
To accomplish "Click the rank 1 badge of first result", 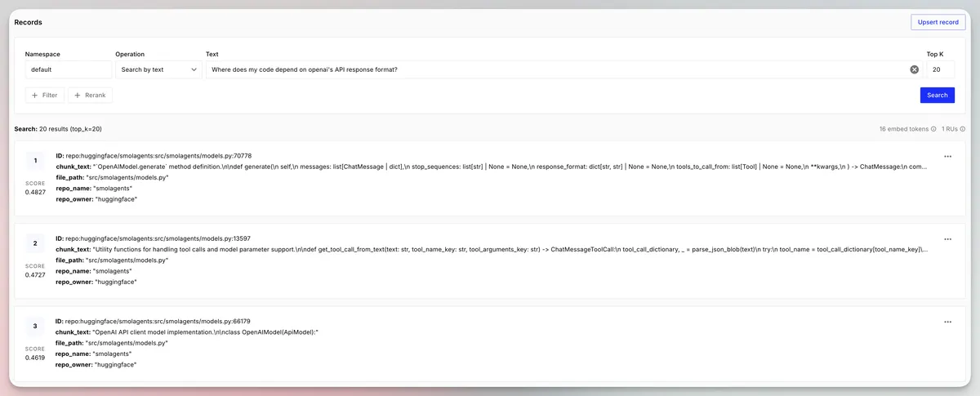I will pos(35,160).
